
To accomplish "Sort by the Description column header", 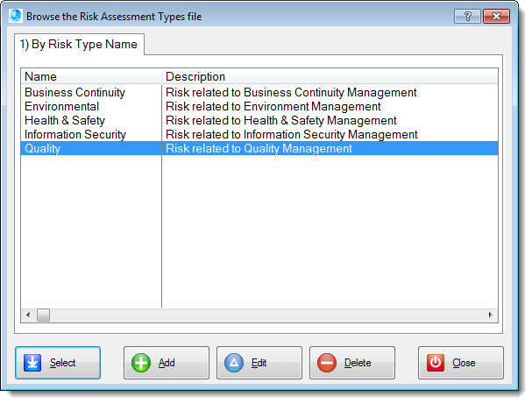I will (330, 77).
